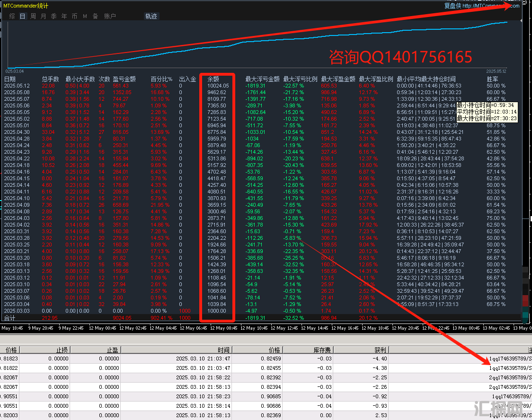
Task: Click close time 2025.03.10 21:58:22
Action: coord(203,377)
